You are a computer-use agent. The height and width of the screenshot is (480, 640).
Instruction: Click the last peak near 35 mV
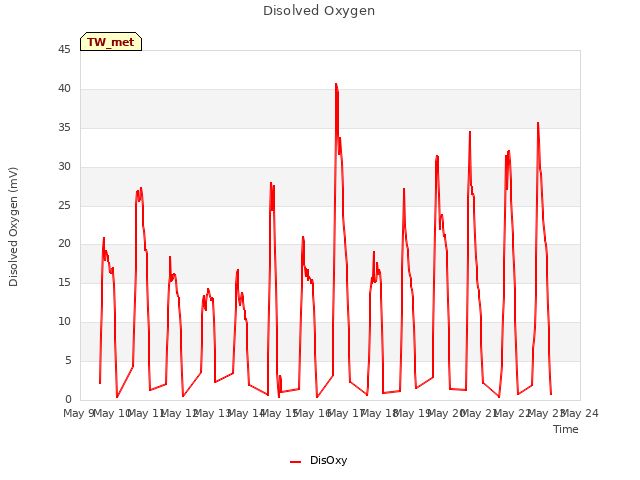click(x=538, y=123)
